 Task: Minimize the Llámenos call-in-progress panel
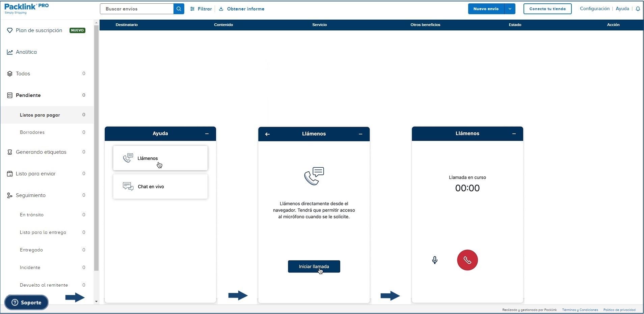514,134
